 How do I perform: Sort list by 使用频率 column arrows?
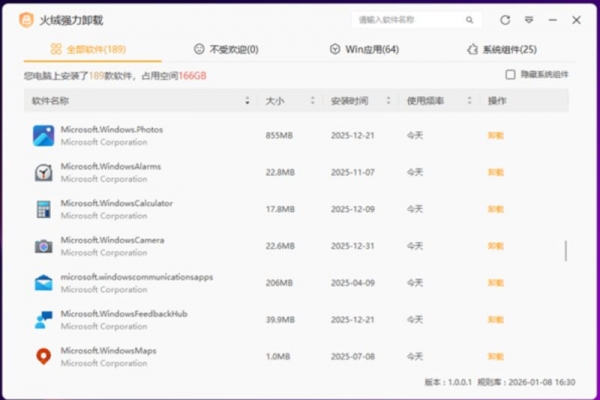(470, 101)
